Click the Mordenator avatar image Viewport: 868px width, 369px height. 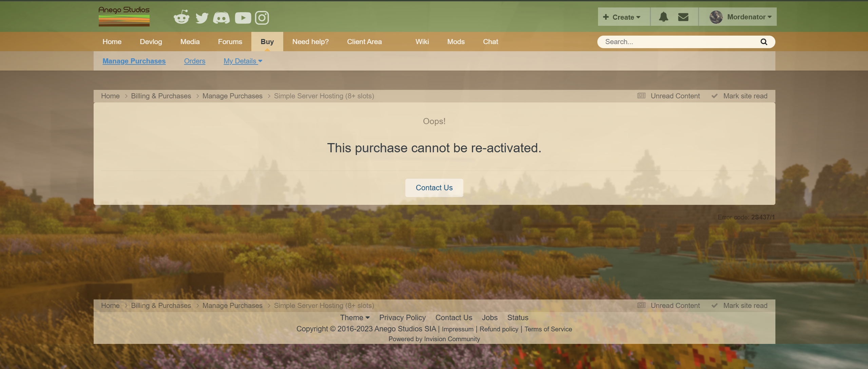pos(716,17)
